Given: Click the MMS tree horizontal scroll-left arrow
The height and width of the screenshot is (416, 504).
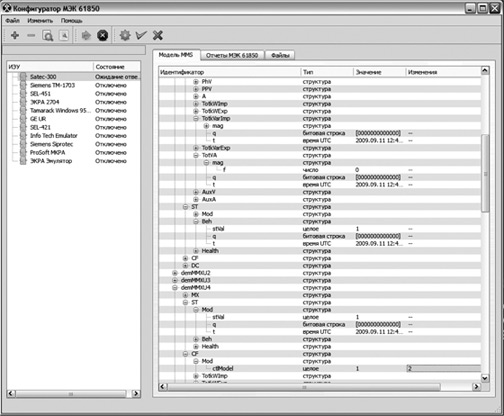Looking at the screenshot, I should (163, 387).
